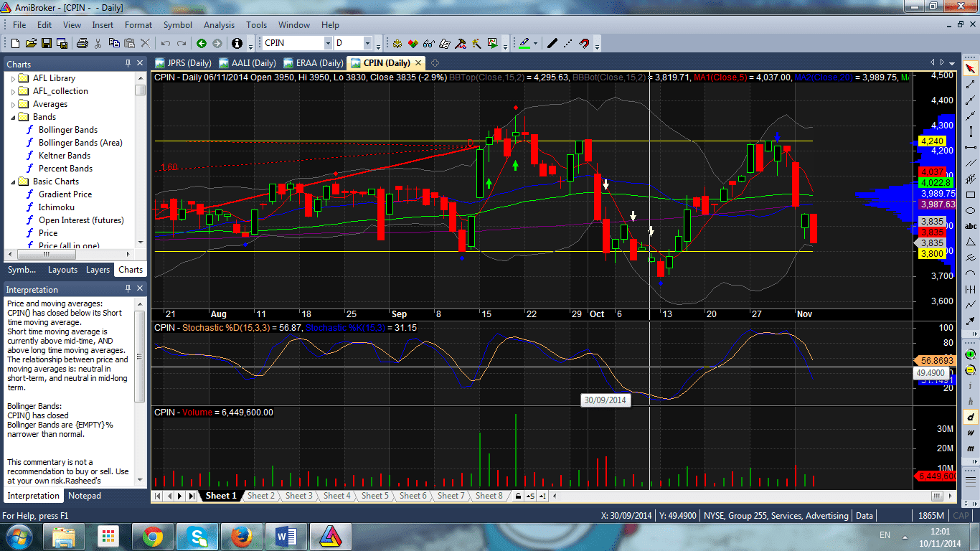Open the Analysis menu
980x551 pixels.
point(219,24)
